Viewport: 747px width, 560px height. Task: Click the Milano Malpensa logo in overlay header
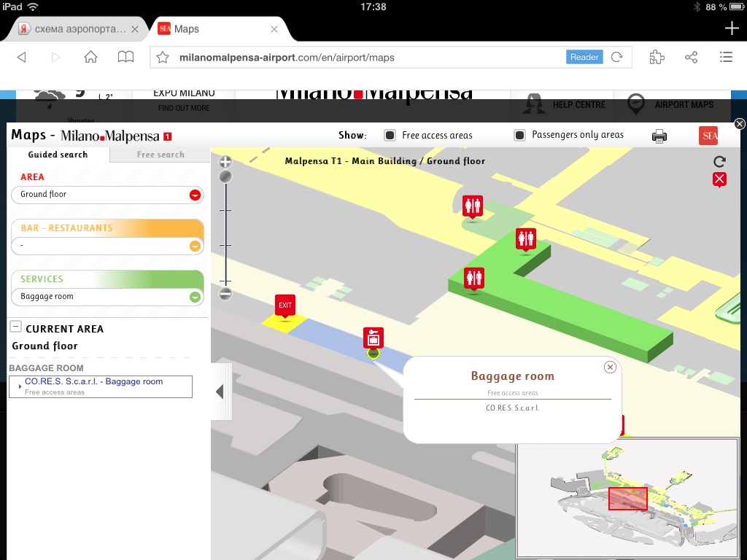[116, 136]
